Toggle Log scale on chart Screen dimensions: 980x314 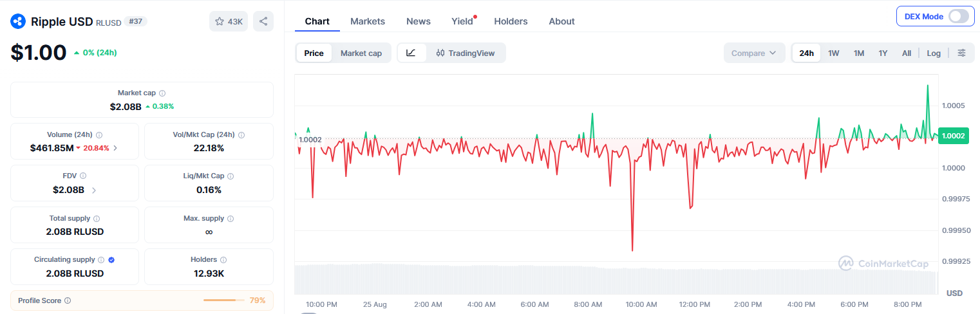[x=934, y=53]
